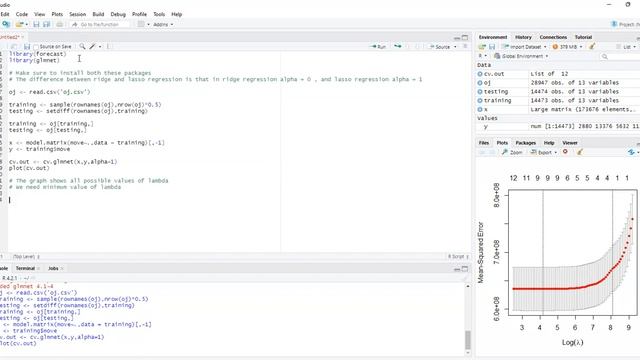Expand testing data frame details
The width and height of the screenshot is (640, 360).
tap(480, 92)
